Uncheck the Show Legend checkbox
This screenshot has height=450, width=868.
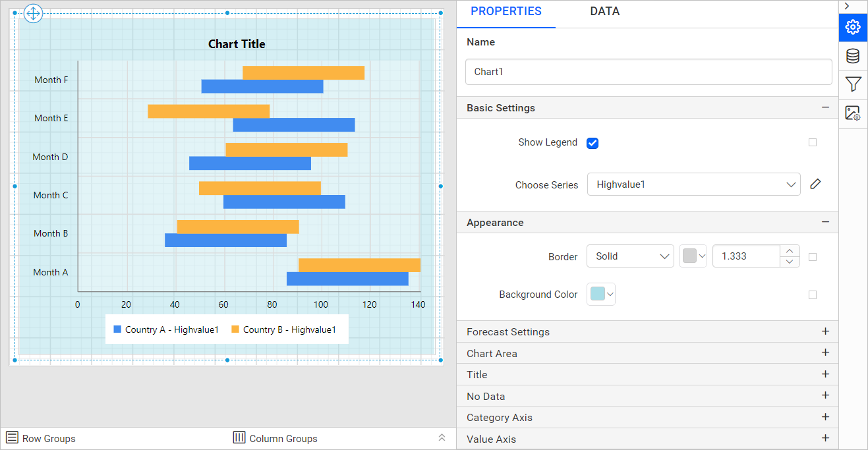[x=593, y=143]
